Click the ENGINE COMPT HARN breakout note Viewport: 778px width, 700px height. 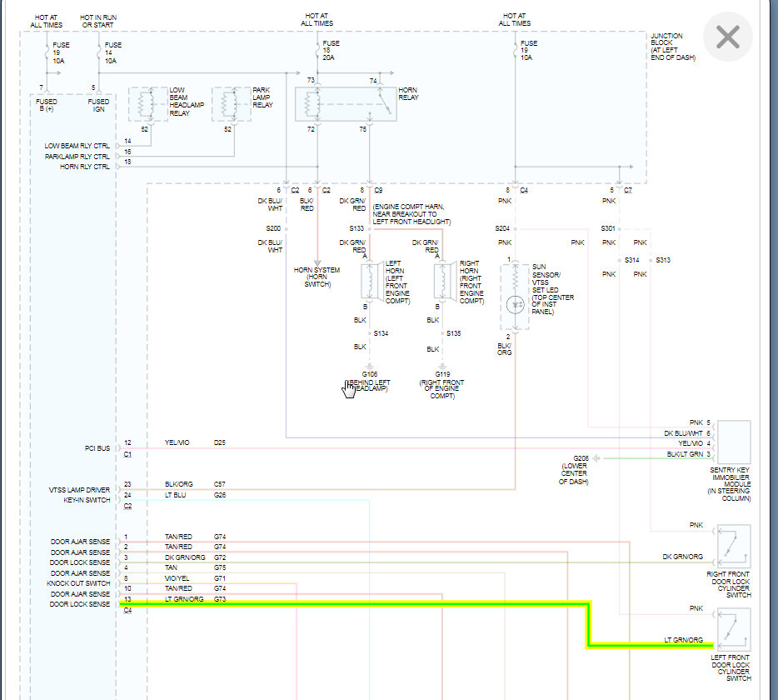click(x=411, y=214)
